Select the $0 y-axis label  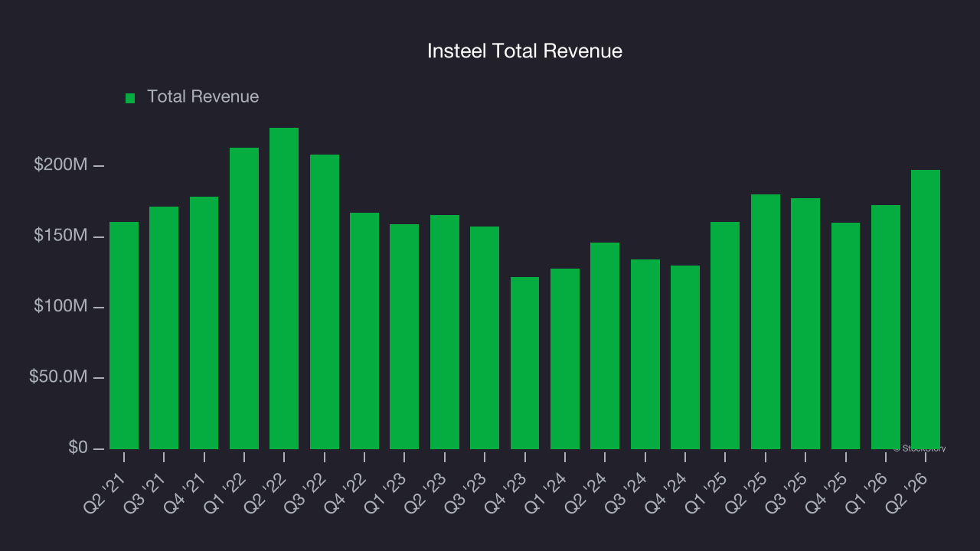click(77, 448)
